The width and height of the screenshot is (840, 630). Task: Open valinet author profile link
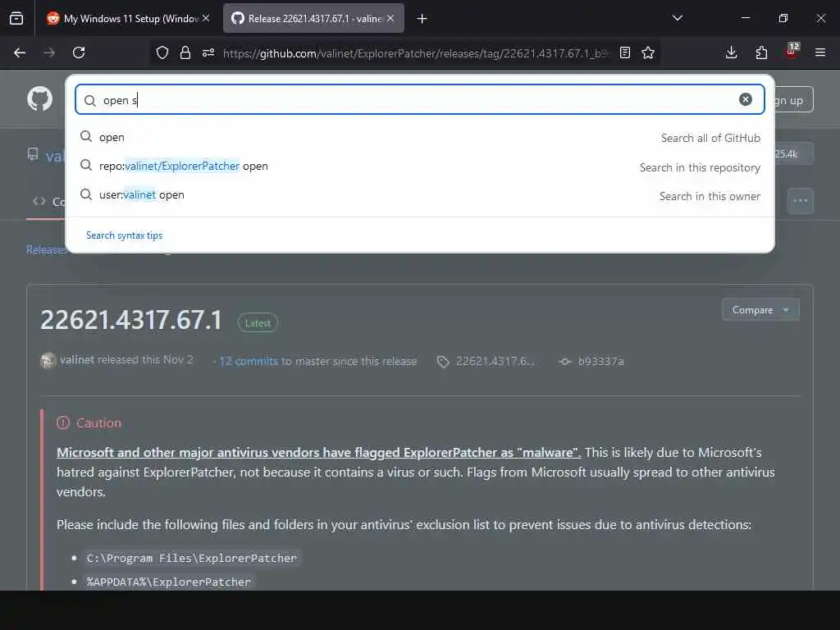[76, 360]
